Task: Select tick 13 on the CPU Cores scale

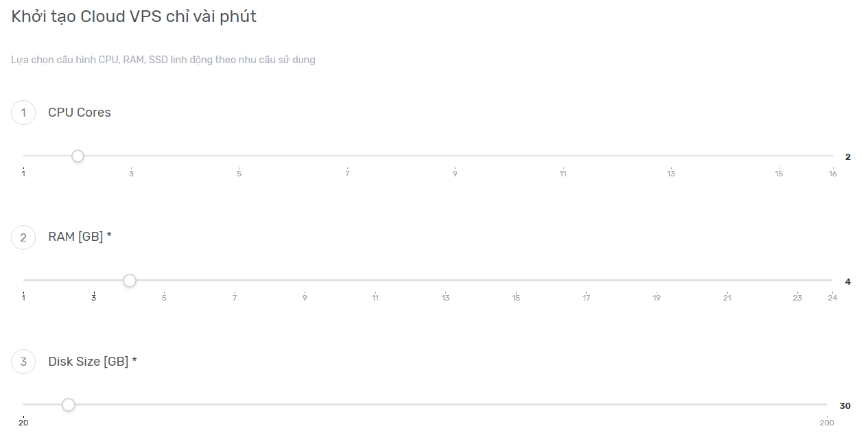Action: [x=671, y=174]
